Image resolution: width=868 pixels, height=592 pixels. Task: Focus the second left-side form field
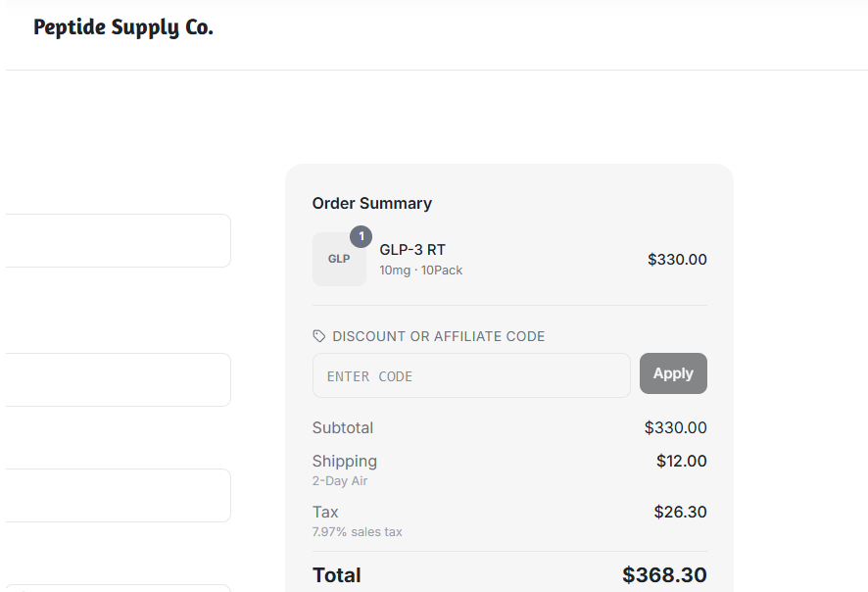[116, 380]
